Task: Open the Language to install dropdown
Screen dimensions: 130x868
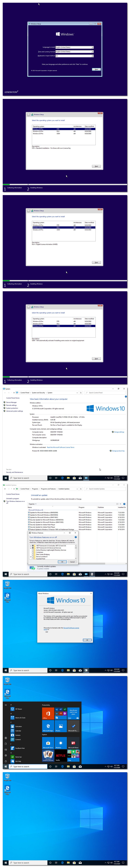Action: [75, 47]
